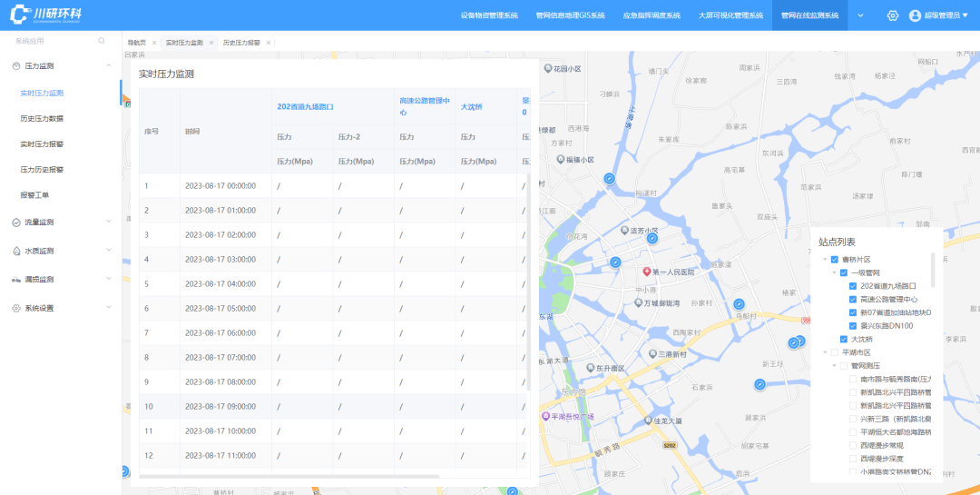This screenshot has height=495, width=980.
Task: Click the search icon in the sidebar
Action: click(x=102, y=41)
